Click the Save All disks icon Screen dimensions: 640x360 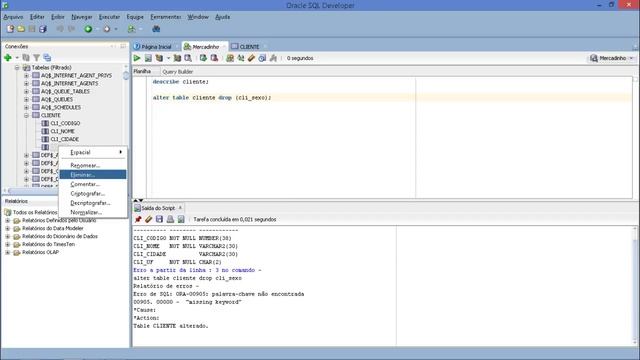43,29
